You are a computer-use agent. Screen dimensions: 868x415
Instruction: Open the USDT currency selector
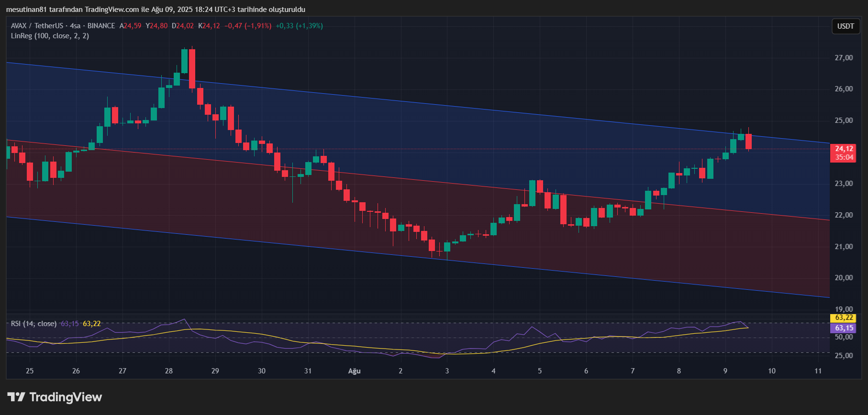click(x=845, y=26)
